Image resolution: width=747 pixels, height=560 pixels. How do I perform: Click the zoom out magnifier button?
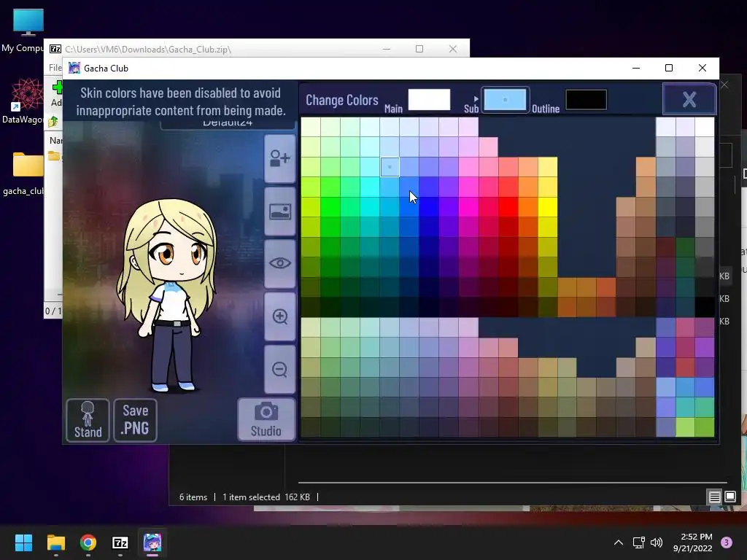click(x=280, y=369)
